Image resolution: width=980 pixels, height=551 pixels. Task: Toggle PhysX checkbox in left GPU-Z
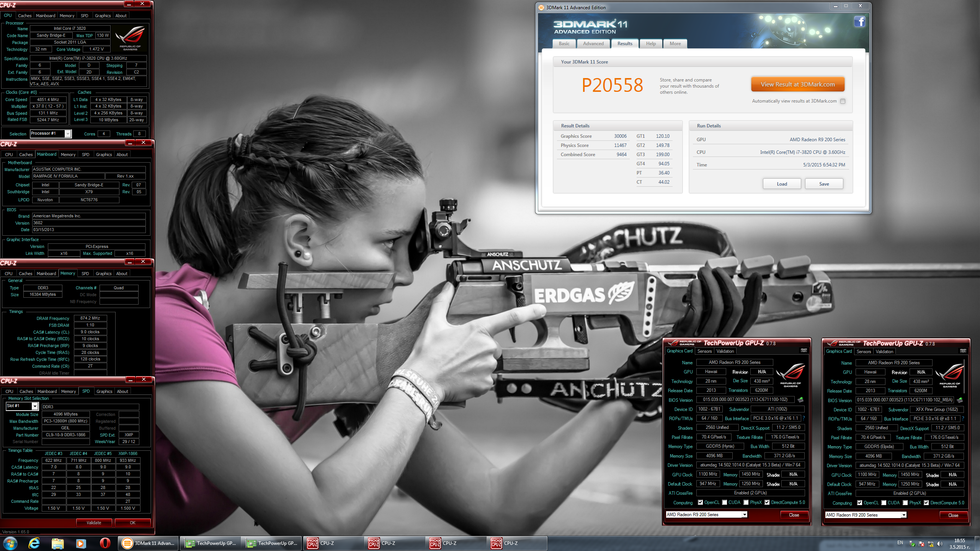(746, 502)
